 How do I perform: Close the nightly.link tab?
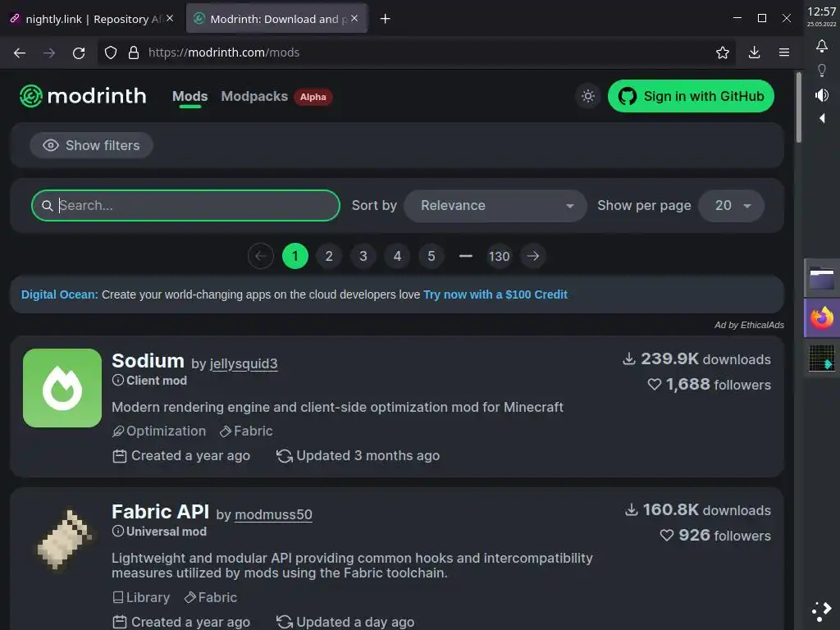170,18
